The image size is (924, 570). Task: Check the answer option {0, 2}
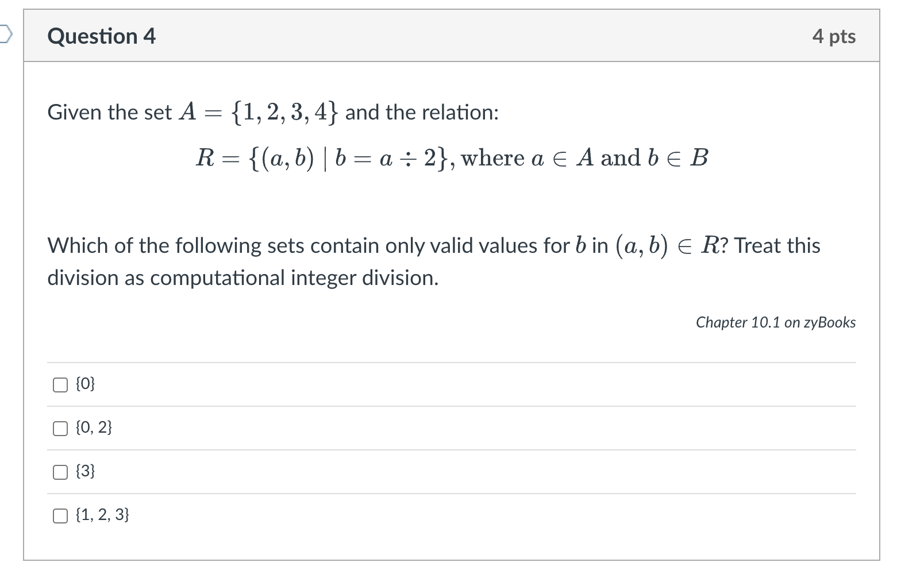59,427
